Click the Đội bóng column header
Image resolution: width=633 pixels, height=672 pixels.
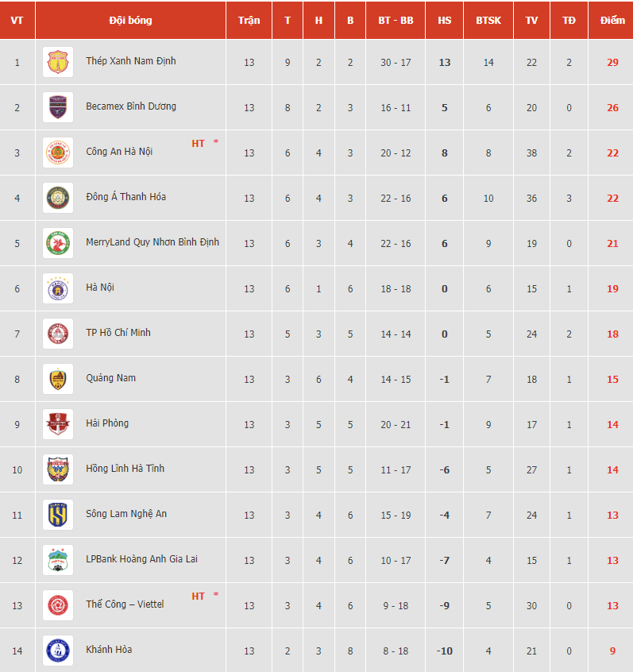click(x=130, y=20)
